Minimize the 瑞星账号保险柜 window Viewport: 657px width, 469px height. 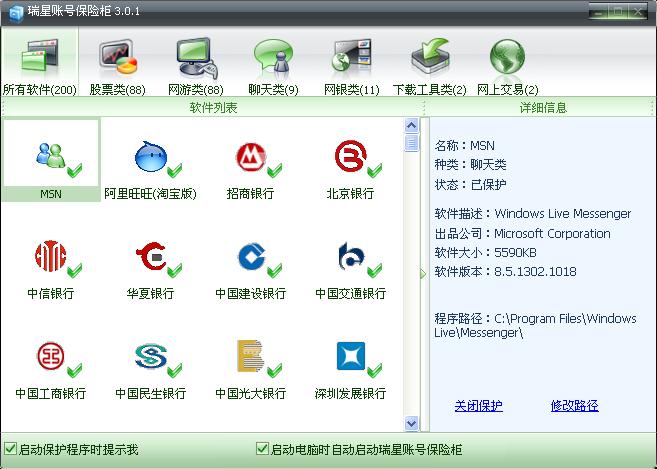point(599,12)
